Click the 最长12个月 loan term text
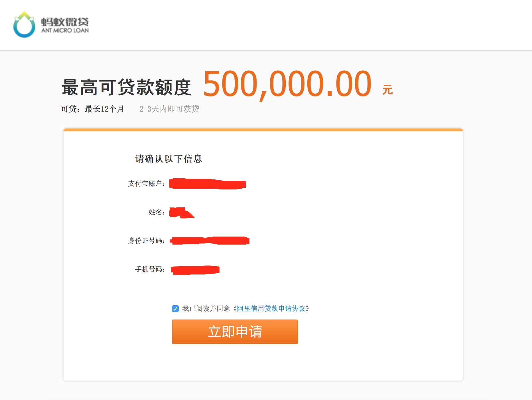Screen dimensions: 532x400 [104, 109]
